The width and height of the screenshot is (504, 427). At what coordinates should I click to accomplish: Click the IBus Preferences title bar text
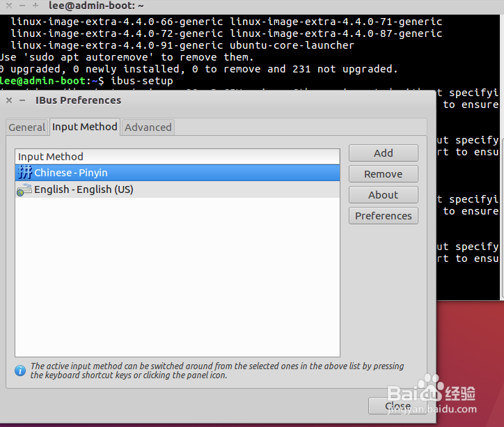79,100
